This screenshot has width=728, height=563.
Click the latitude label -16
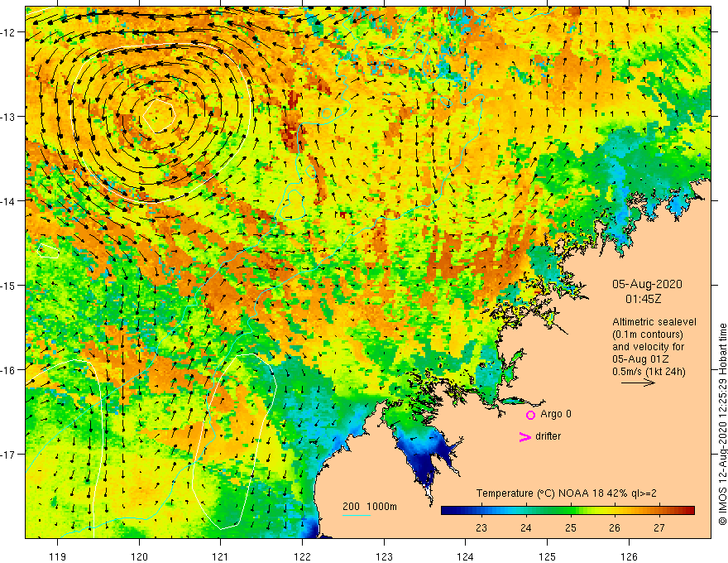pos(9,370)
